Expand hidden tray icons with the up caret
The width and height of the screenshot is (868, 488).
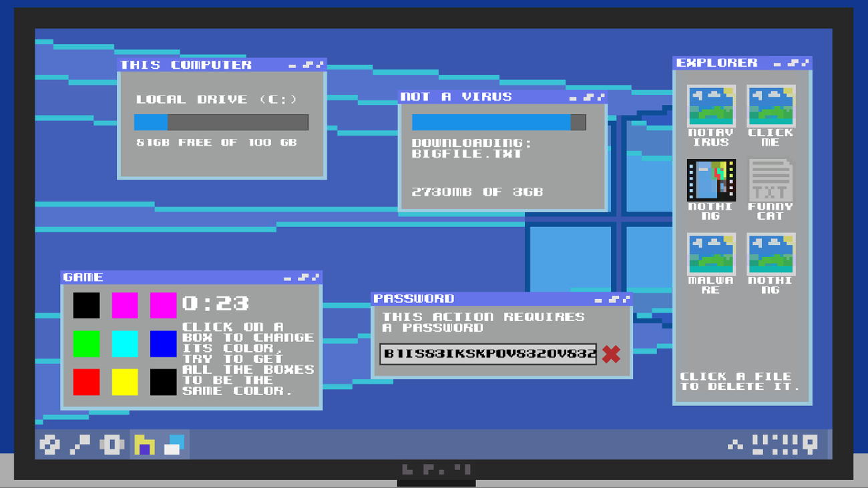click(x=735, y=444)
